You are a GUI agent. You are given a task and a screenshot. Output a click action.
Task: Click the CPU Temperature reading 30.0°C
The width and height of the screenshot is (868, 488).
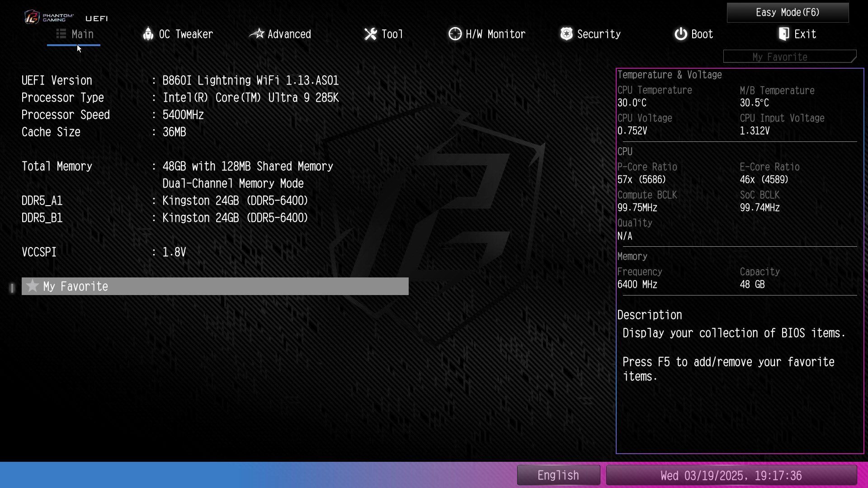tap(632, 103)
